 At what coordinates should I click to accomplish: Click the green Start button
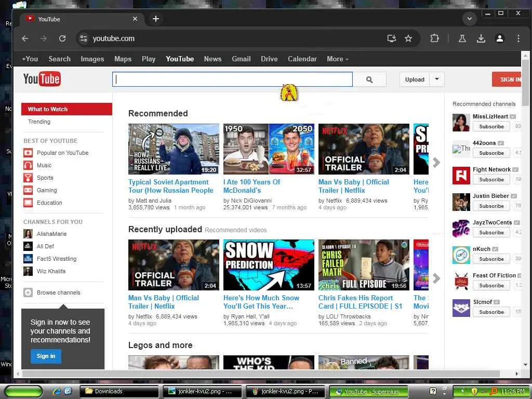pyautogui.click(x=23, y=391)
